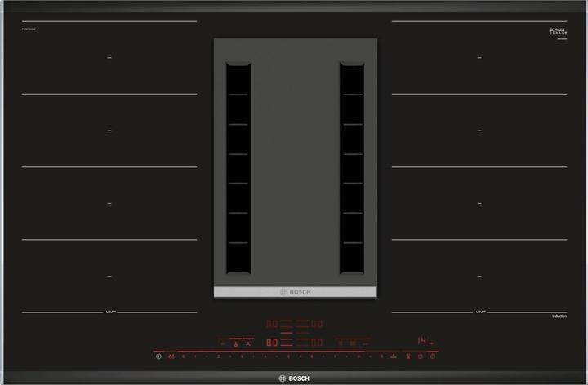Select the bottom-right 00 zone display
588x385 pixels.
[317, 343]
